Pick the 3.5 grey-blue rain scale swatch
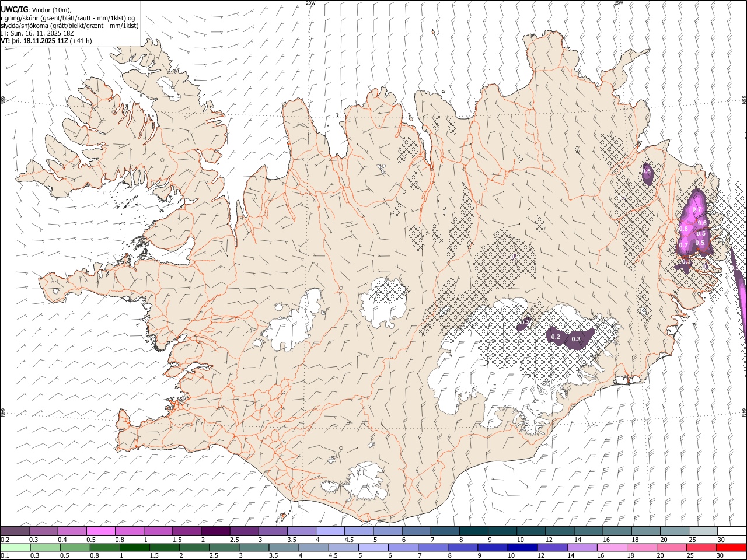Image resolution: width=747 pixels, height=560 pixels. (x=284, y=548)
